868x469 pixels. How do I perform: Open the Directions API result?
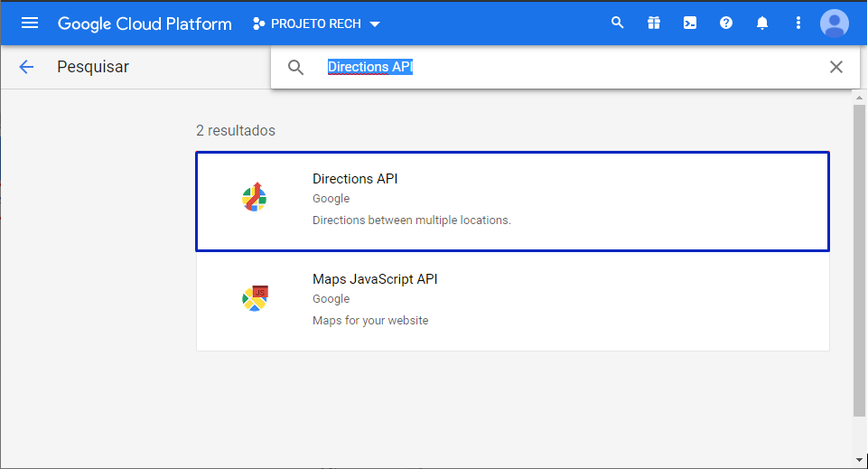coord(512,201)
